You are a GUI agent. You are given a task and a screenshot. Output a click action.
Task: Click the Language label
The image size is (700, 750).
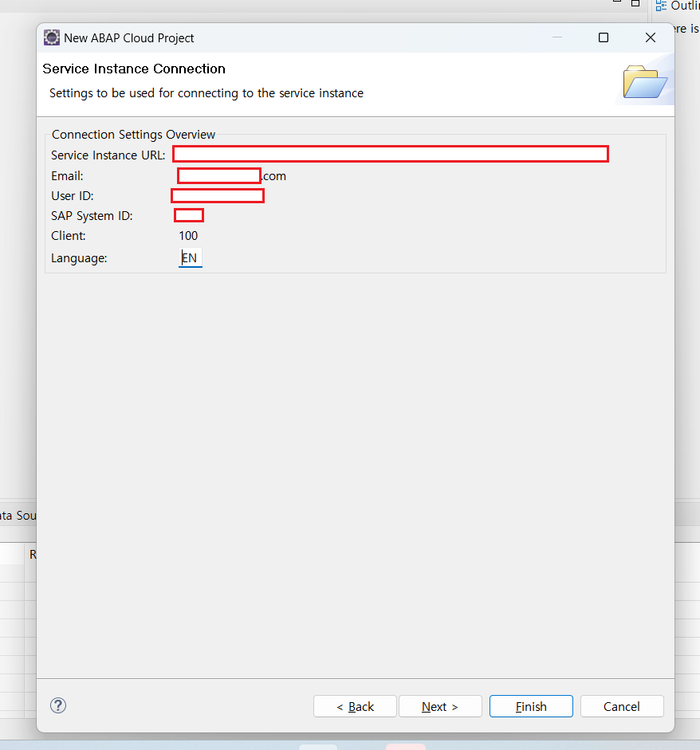click(x=79, y=258)
